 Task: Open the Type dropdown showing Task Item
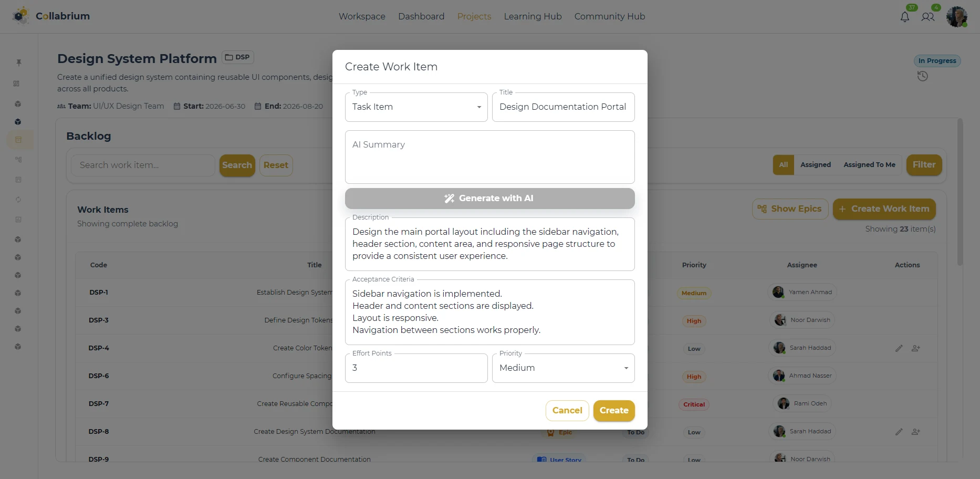pos(416,107)
